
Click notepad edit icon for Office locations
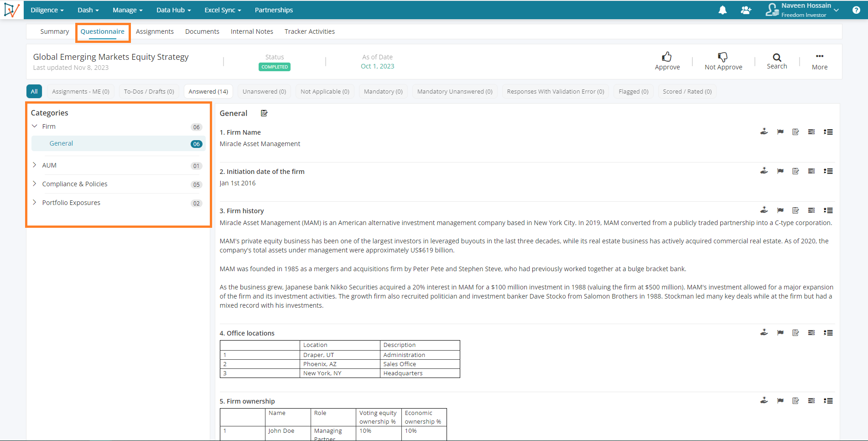tap(795, 333)
